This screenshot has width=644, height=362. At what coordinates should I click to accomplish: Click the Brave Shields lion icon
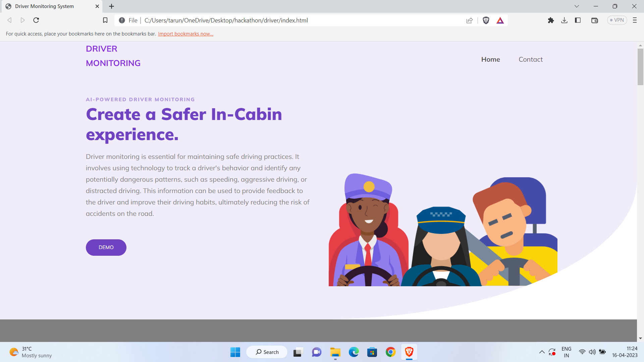coord(486,20)
